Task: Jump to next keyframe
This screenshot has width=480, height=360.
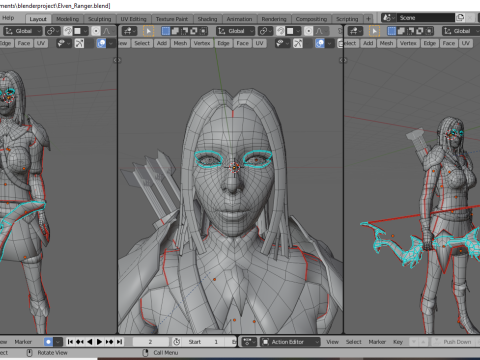Action: [109, 342]
